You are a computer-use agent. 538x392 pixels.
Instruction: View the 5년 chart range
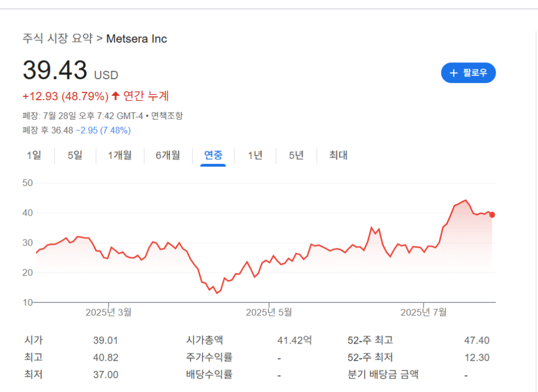pyautogui.click(x=296, y=155)
